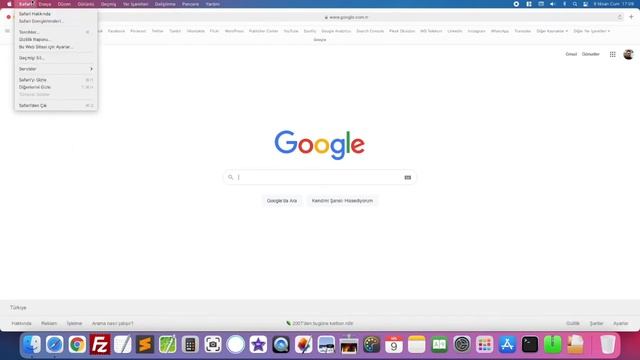Viewport: 640px width, 360px height.
Task: Open the on-screen keyboard in search box
Action: tap(407, 178)
